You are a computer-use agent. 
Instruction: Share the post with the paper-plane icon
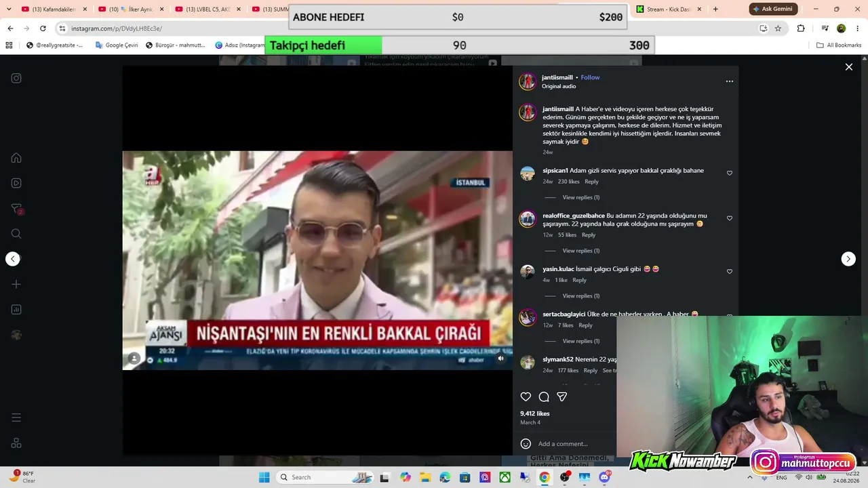(x=562, y=396)
